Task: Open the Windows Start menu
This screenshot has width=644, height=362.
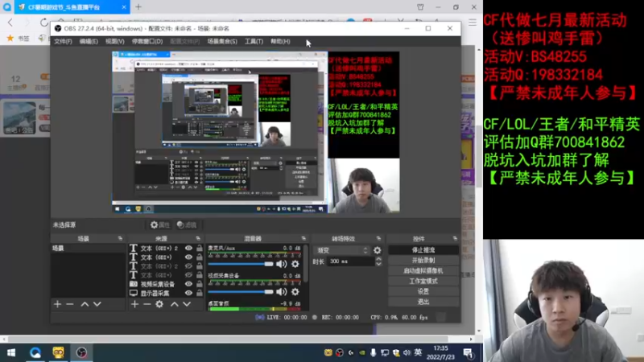Action: (x=11, y=353)
